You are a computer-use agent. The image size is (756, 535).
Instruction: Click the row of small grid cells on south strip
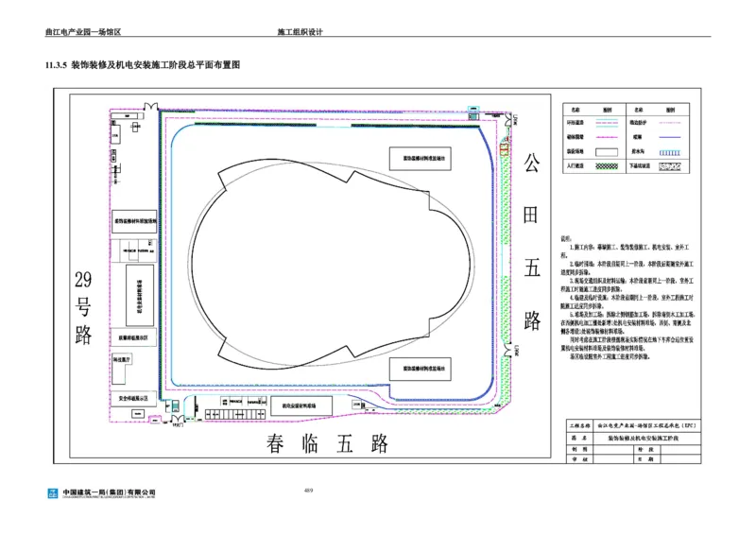point(234,414)
